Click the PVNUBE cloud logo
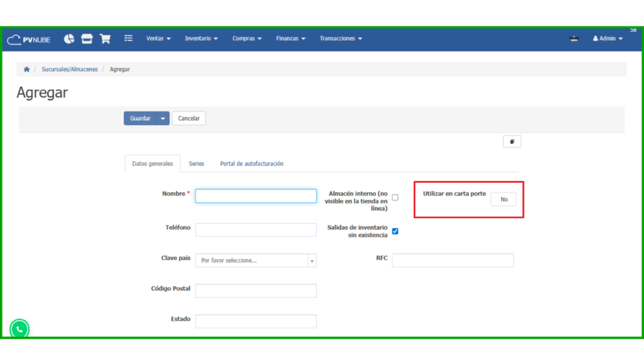The width and height of the screenshot is (644, 362). tap(28, 39)
